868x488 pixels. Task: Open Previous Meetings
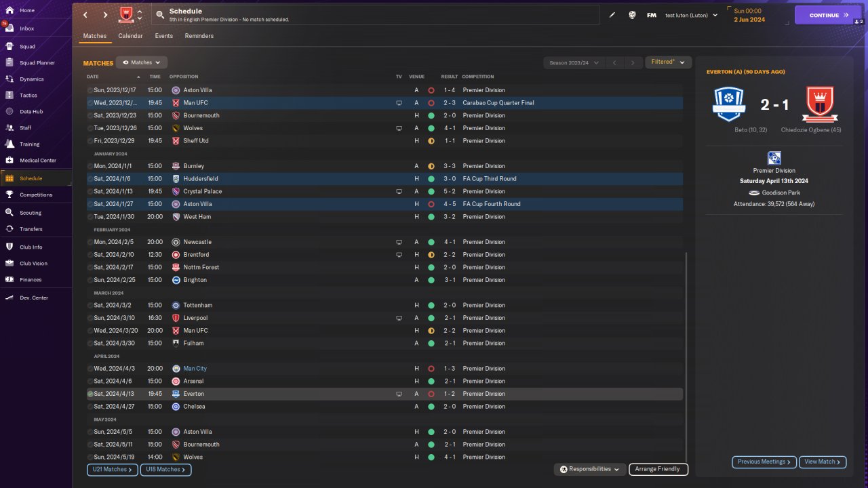click(764, 462)
